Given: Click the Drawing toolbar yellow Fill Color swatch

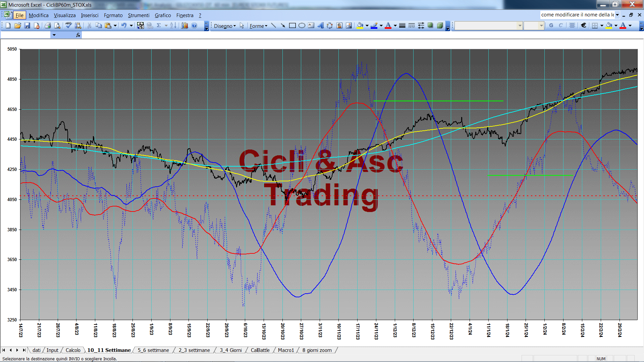Looking at the screenshot, I should click(x=360, y=25).
